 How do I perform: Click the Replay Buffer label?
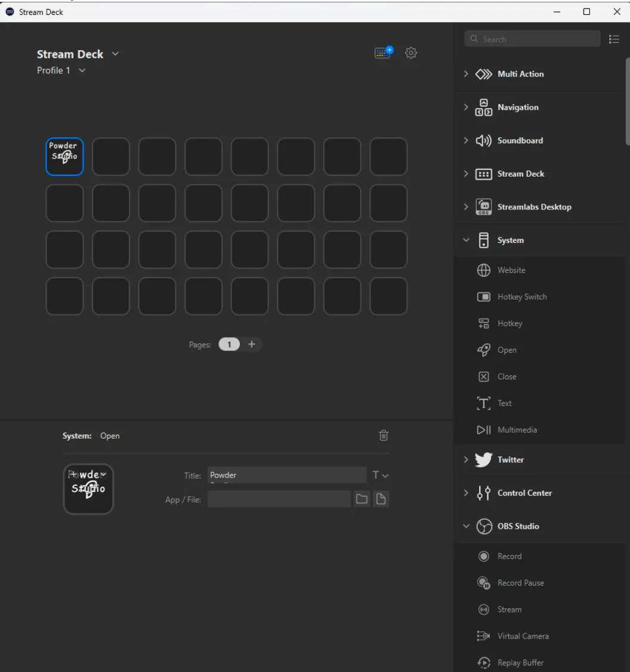tap(520, 662)
